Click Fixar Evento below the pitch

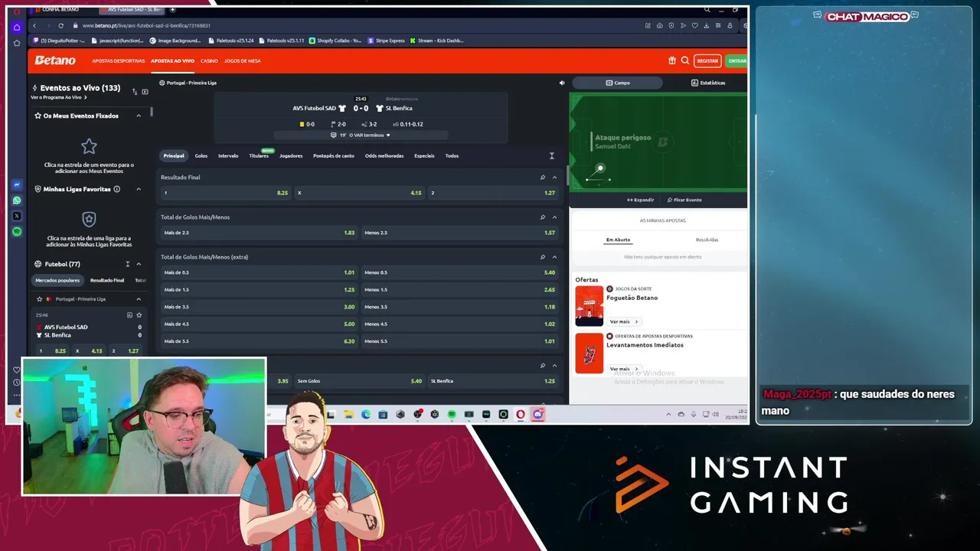[684, 200]
